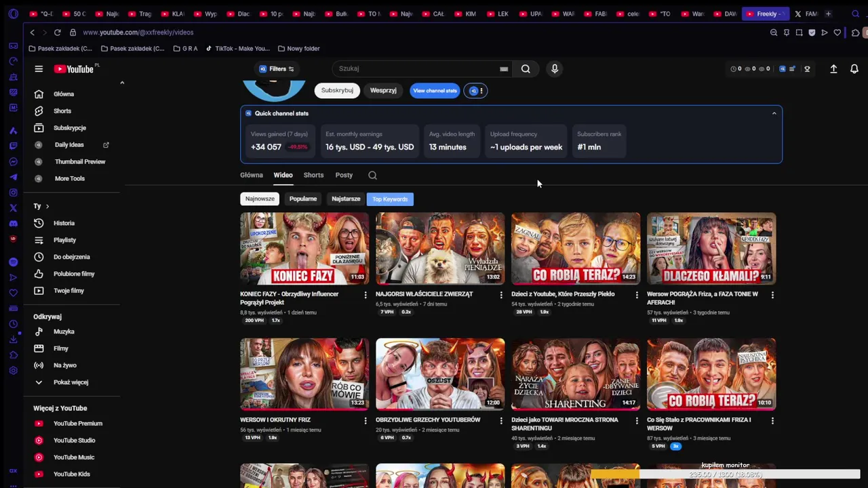Search within channel videos magnifier icon
This screenshot has width=868, height=488.
372,175
